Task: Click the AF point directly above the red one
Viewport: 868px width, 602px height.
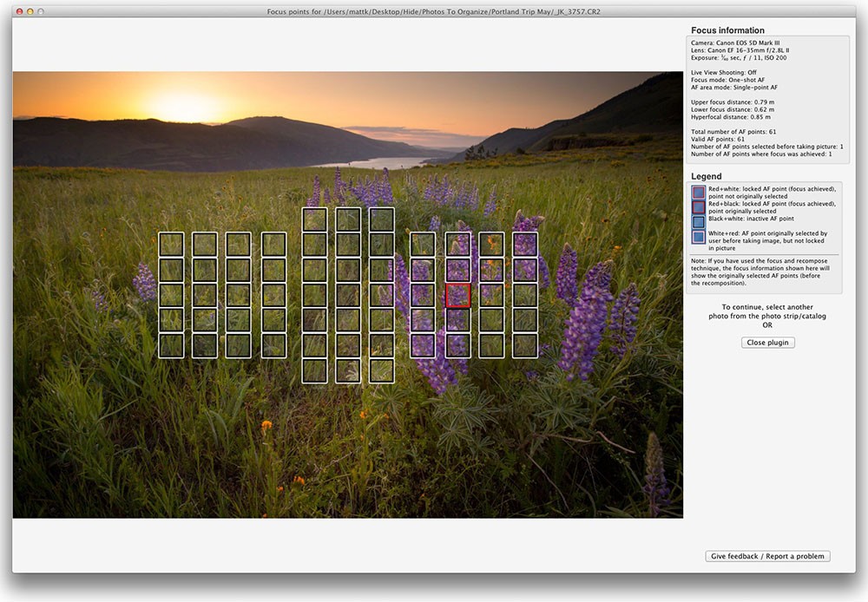Action: (457, 270)
